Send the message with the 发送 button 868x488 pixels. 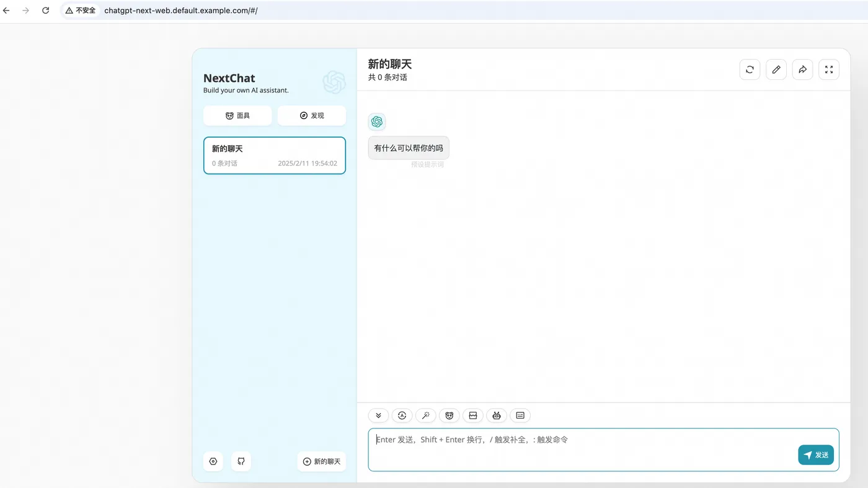point(816,455)
